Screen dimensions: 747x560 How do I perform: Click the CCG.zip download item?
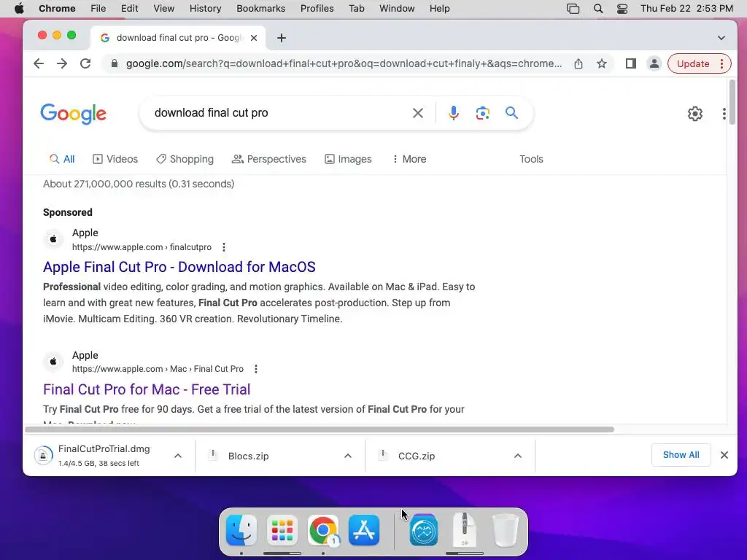coord(417,456)
